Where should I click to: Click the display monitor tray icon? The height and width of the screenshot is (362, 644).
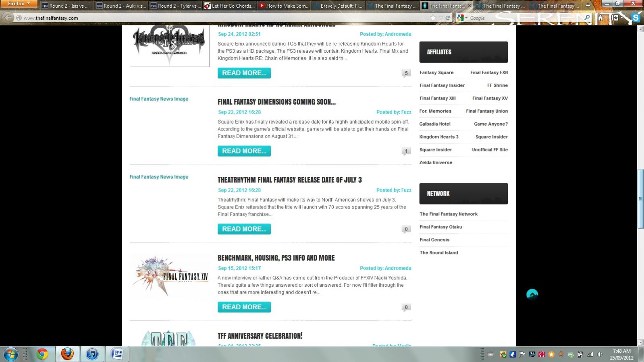tap(532, 354)
